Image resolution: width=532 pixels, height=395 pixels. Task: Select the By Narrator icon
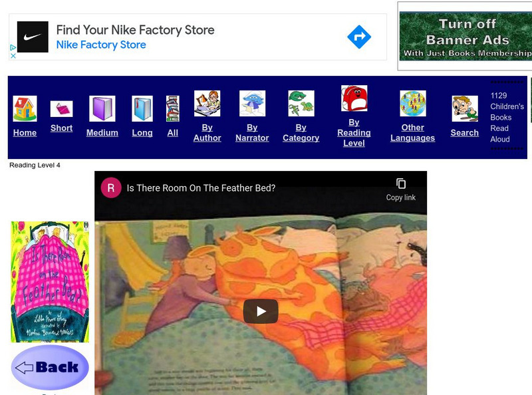tap(252, 104)
